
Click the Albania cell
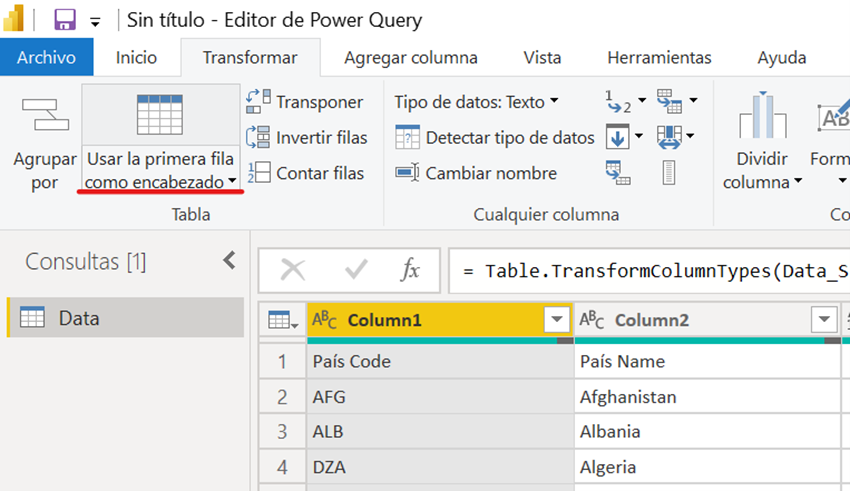(707, 431)
